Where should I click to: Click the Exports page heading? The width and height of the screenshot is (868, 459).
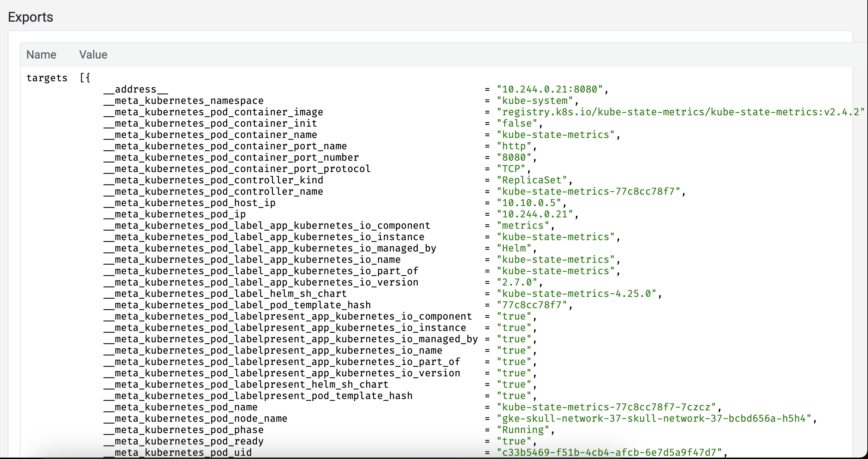point(30,16)
